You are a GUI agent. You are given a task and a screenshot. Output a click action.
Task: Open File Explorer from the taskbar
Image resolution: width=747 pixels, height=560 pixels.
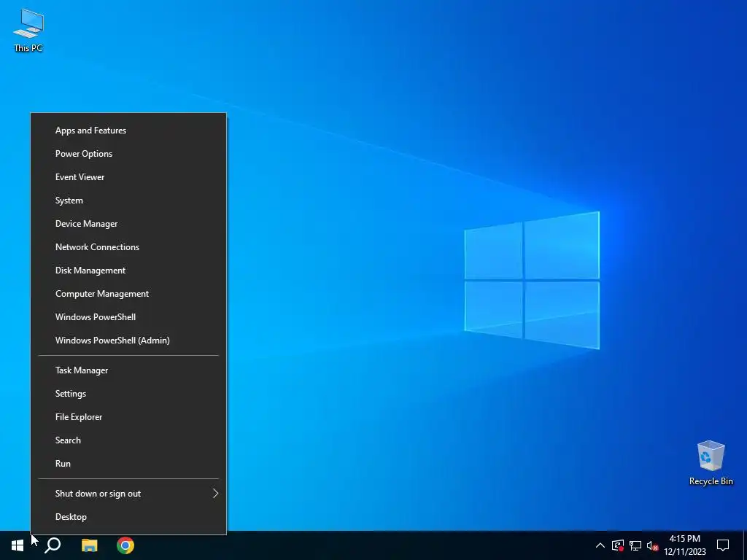point(89,545)
